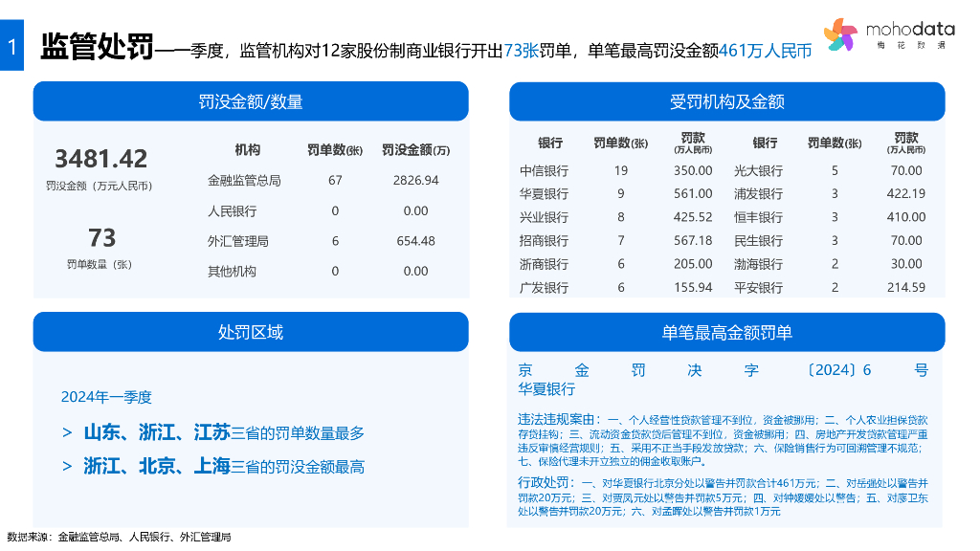
Task: Click the mohodata pinwheel logo
Action: tap(840, 34)
